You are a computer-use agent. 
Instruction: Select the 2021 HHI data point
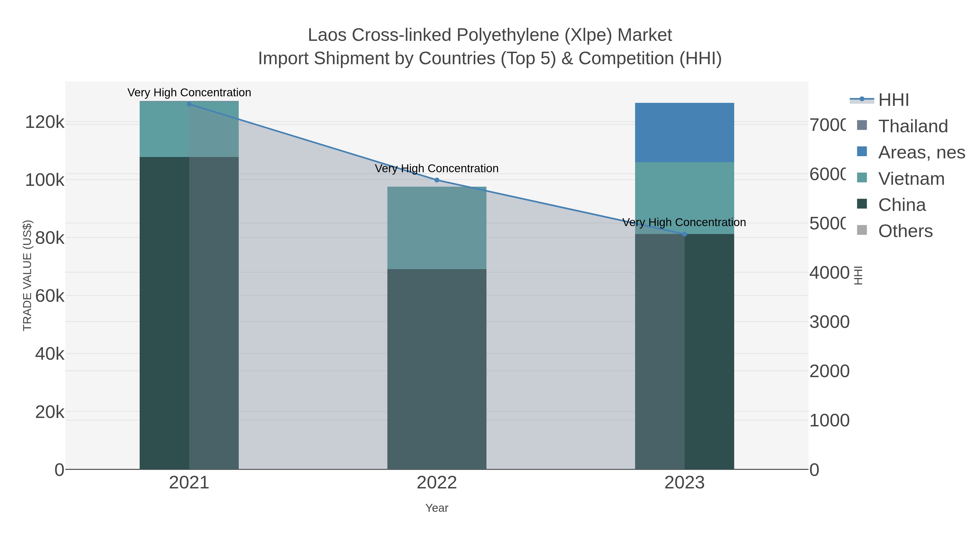pyautogui.click(x=189, y=104)
